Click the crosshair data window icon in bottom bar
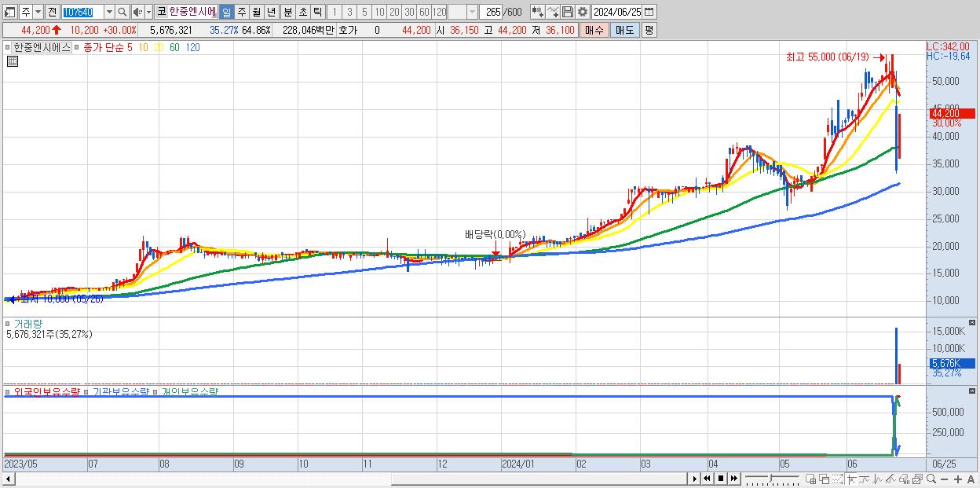The image size is (980, 488). click(811, 479)
